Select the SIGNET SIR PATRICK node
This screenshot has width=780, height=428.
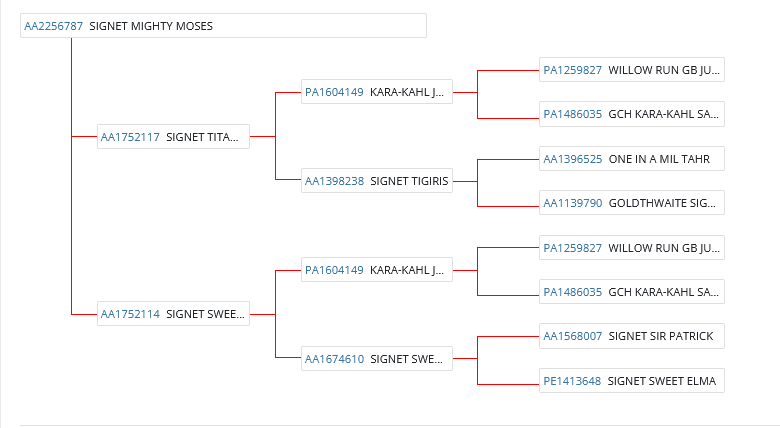660,336
